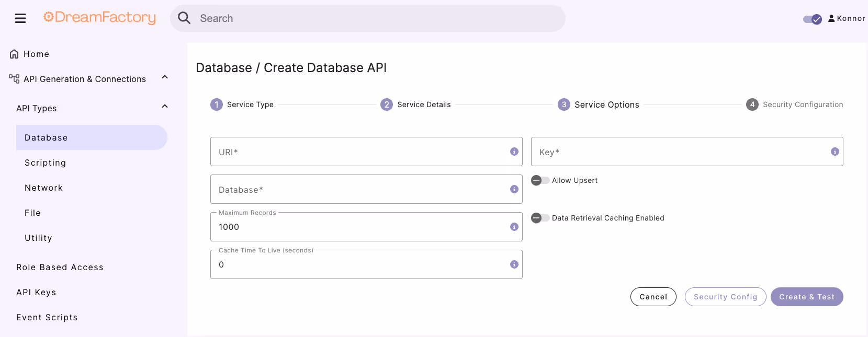Collapse the API Types section
The image size is (868, 337).
(x=165, y=107)
